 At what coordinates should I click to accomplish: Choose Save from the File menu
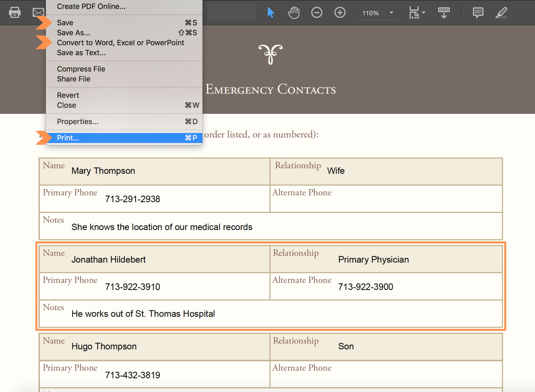124,23
